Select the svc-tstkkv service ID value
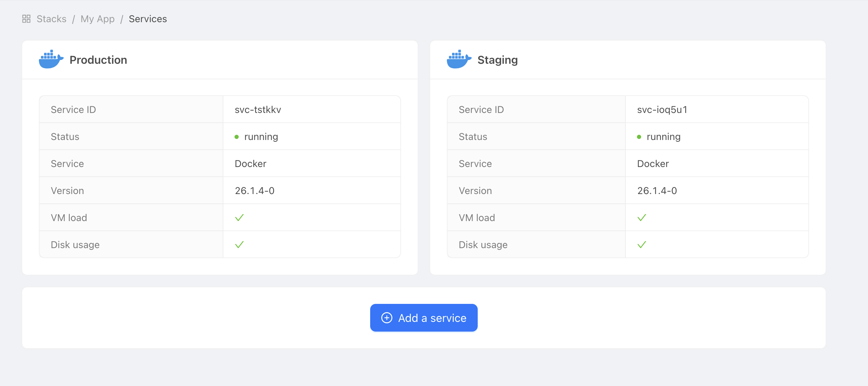868x386 pixels. click(x=258, y=109)
